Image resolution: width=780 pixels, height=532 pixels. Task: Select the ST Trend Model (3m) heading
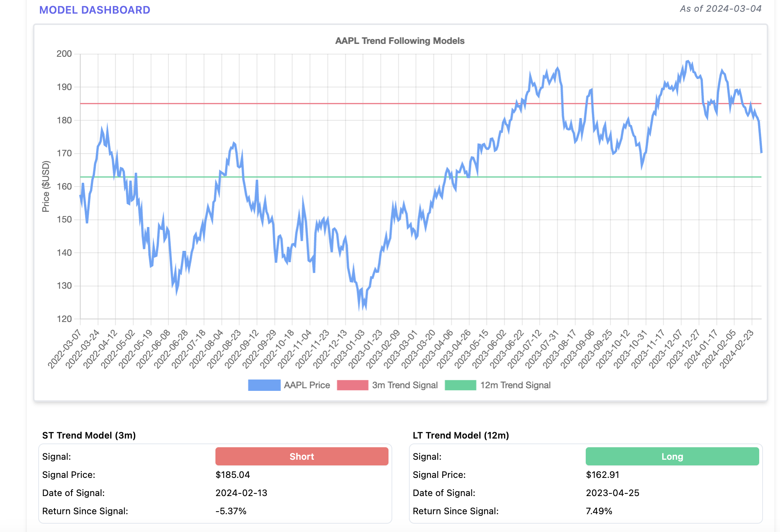(89, 435)
